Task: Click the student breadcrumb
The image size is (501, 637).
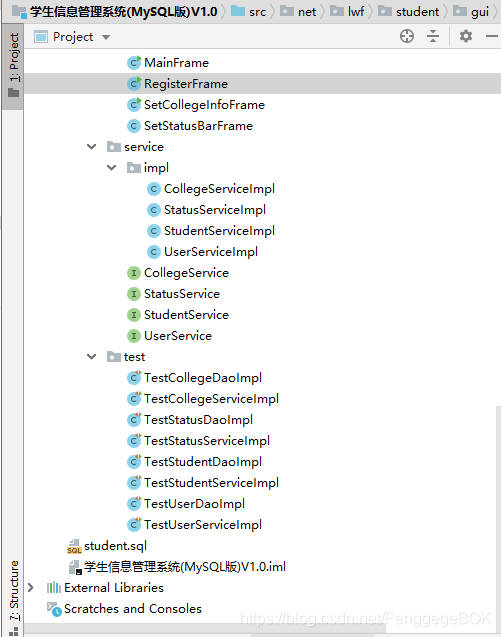Action: click(x=408, y=11)
